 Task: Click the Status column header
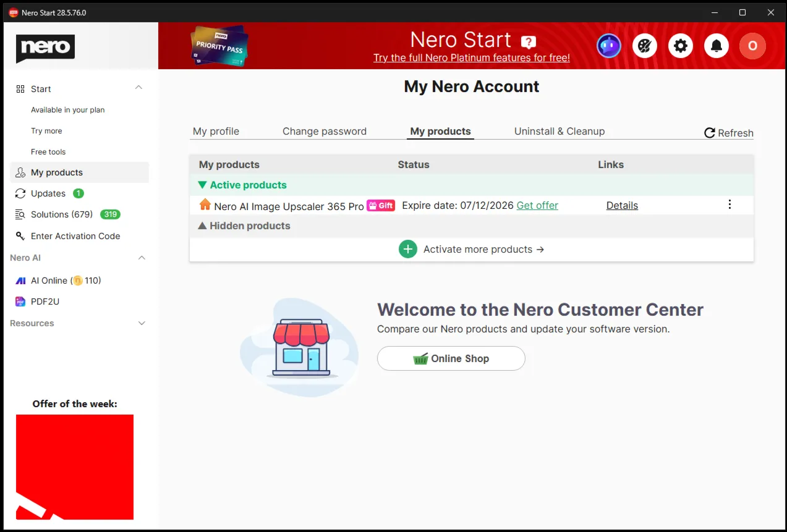click(414, 164)
